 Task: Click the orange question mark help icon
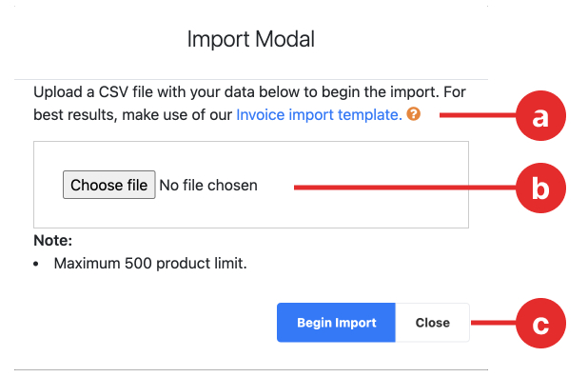tap(413, 113)
